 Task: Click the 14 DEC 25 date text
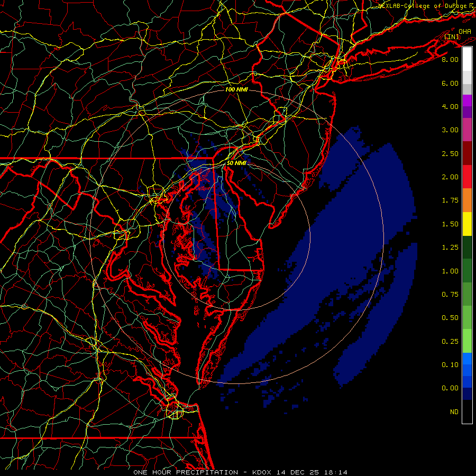pyautogui.click(x=299, y=472)
